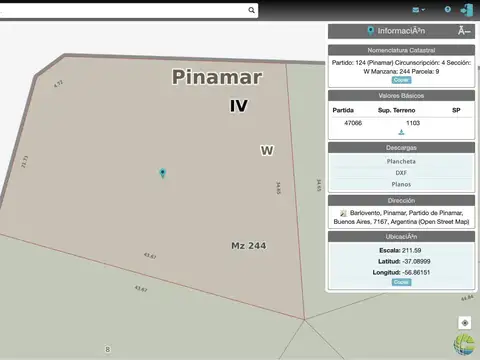Click the download icon under Sup. Terreno
This screenshot has height=360, width=480.
coord(401,132)
